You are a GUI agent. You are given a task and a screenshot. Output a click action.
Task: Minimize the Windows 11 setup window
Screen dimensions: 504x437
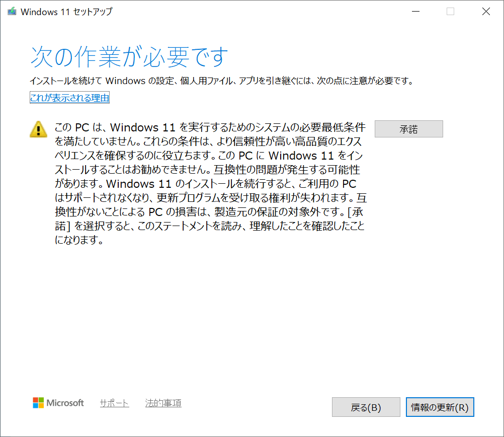pyautogui.click(x=415, y=12)
